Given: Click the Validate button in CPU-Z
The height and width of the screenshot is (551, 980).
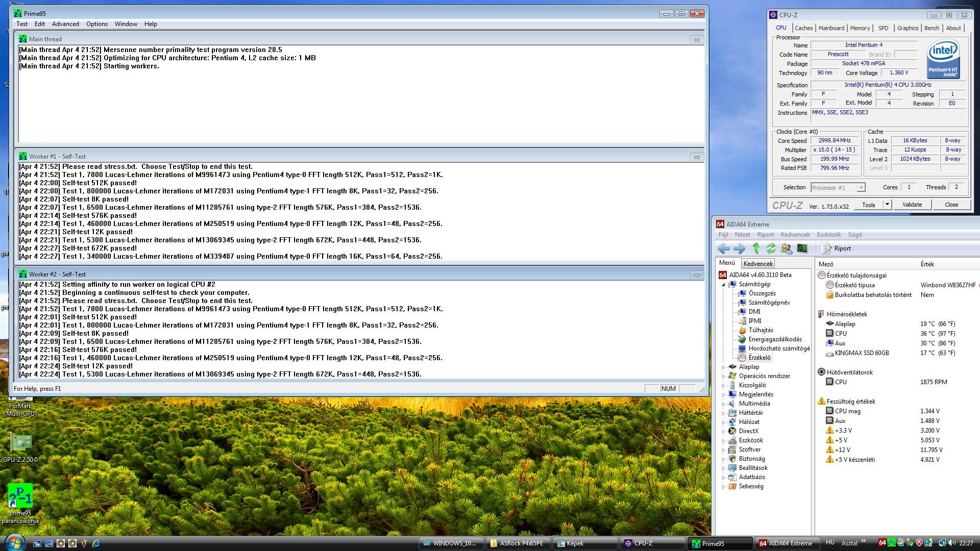Looking at the screenshot, I should point(912,205).
